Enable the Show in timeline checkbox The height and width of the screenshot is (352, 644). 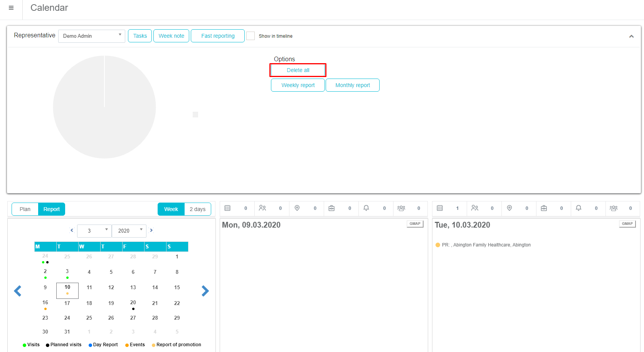(x=251, y=36)
